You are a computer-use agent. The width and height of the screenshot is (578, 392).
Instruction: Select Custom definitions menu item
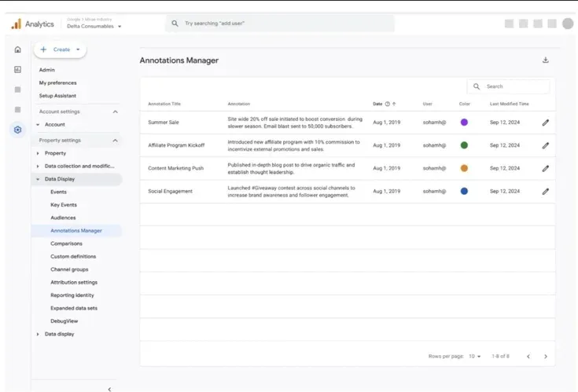(x=73, y=256)
